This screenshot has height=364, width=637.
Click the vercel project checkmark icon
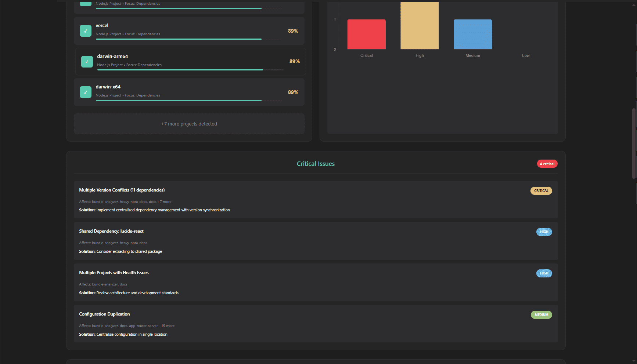click(86, 31)
